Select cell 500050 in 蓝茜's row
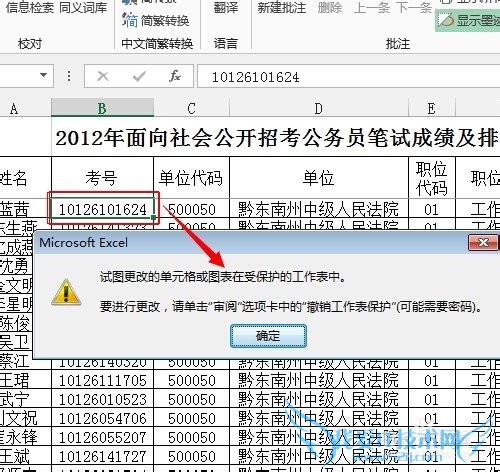The image size is (500, 472). tap(192, 209)
